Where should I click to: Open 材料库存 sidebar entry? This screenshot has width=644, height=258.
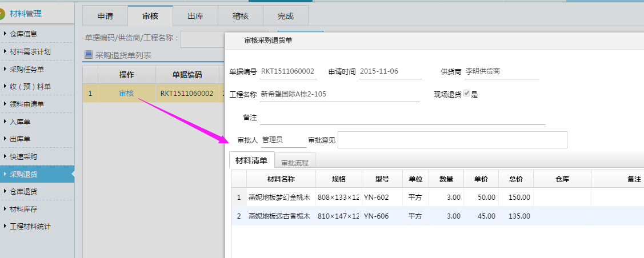pos(23,209)
